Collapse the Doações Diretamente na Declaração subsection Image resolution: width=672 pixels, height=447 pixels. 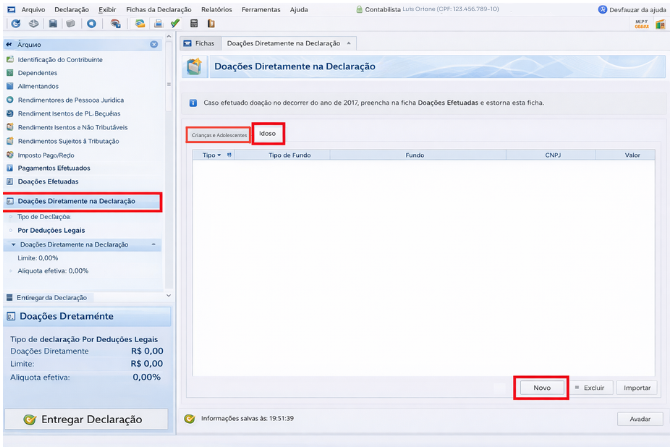153,244
